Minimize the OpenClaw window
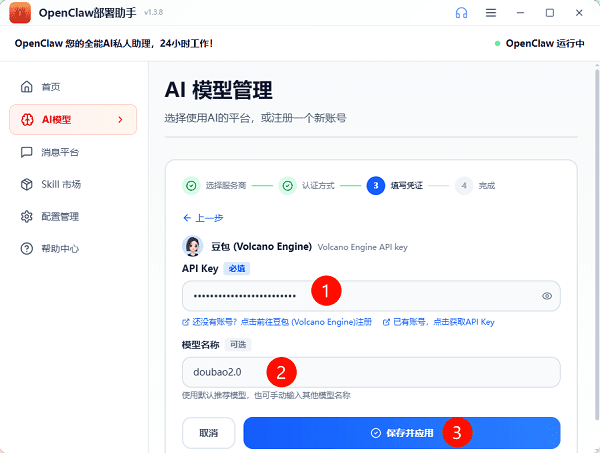Viewport: 600px width, 453px height. click(520, 13)
